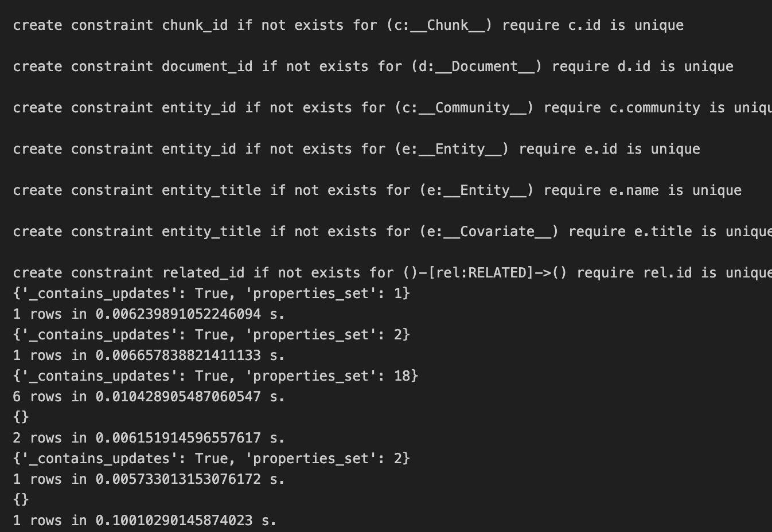
Task: Click the related_id RELATED constraint line
Action: tap(392, 273)
